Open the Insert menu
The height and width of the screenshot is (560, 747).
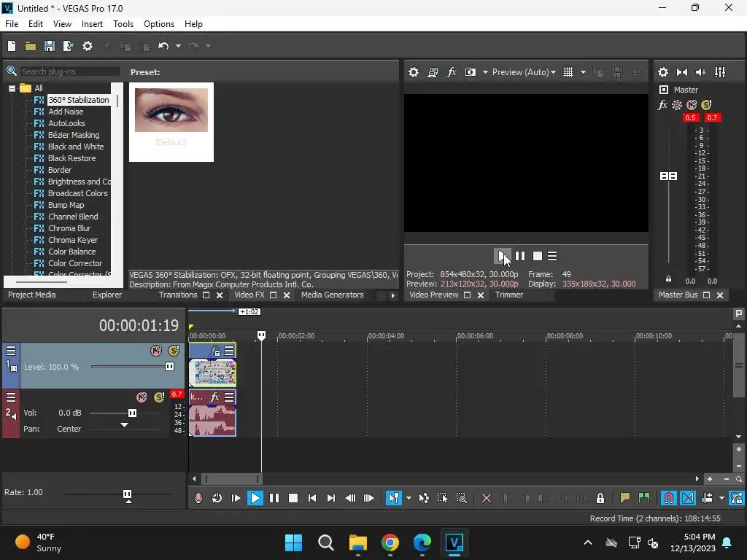pyautogui.click(x=92, y=24)
